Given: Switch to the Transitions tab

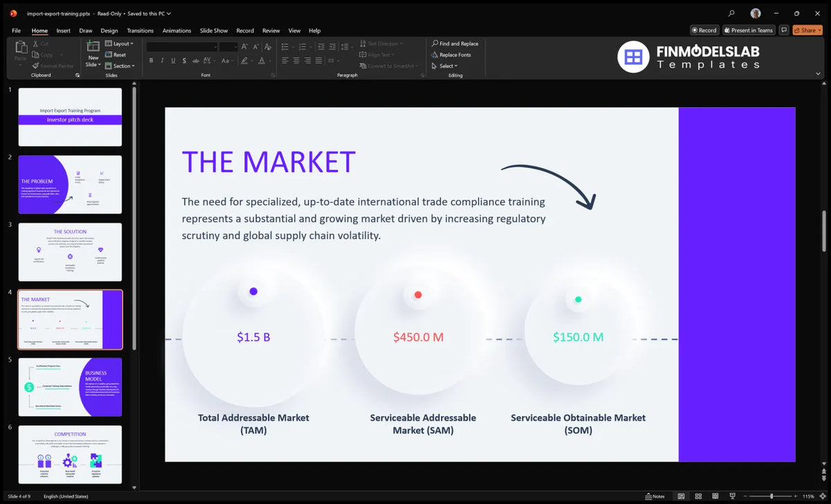Looking at the screenshot, I should point(140,30).
